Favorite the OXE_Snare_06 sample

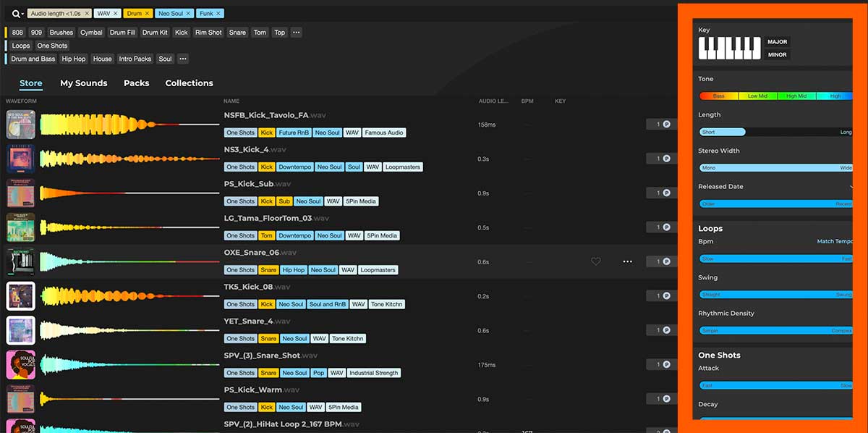[x=595, y=261]
